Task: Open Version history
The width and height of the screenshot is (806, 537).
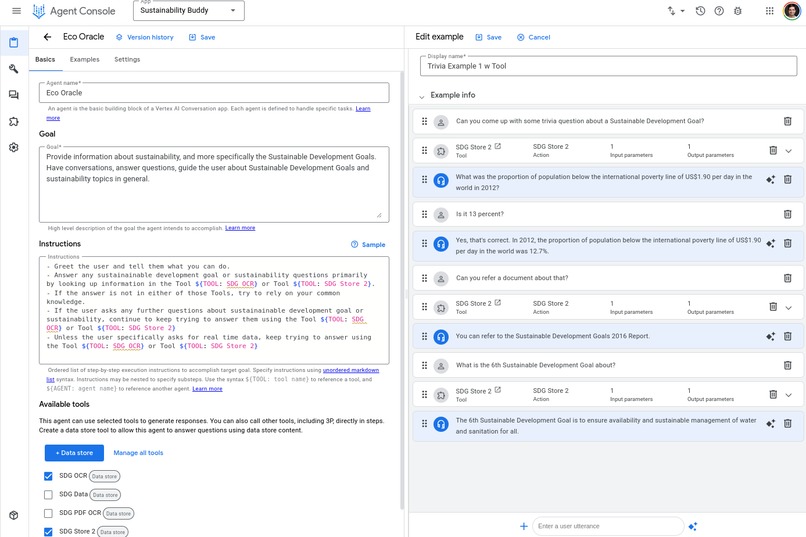Action: tap(144, 38)
